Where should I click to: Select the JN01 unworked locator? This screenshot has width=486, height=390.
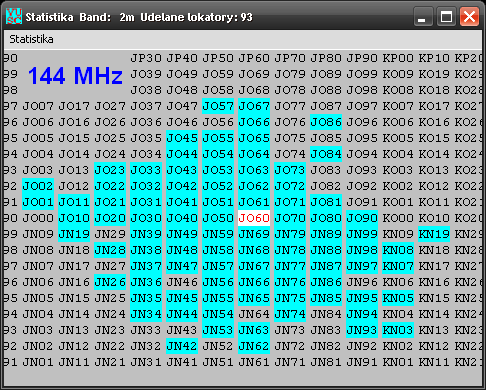(38, 362)
